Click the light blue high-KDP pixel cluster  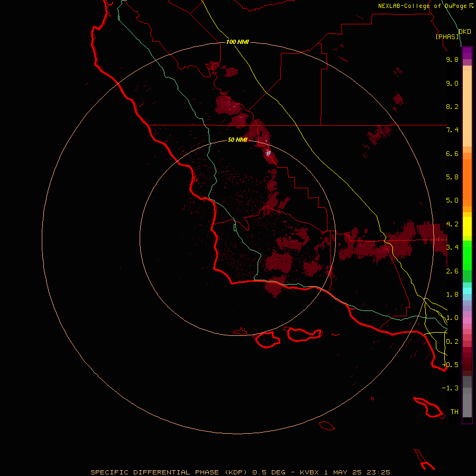point(268,153)
